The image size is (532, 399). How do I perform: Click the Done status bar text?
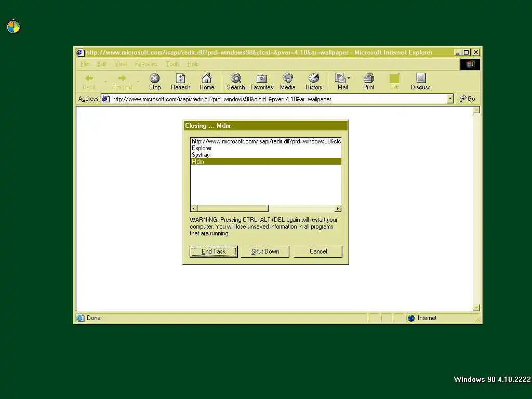(94, 318)
